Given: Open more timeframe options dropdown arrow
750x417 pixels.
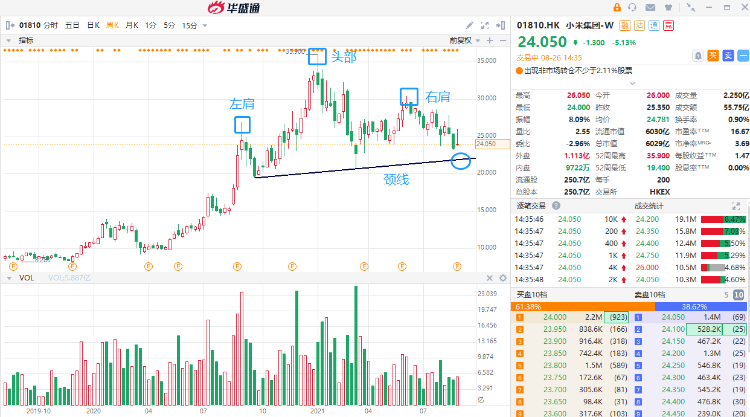Looking at the screenshot, I should (x=205, y=25).
